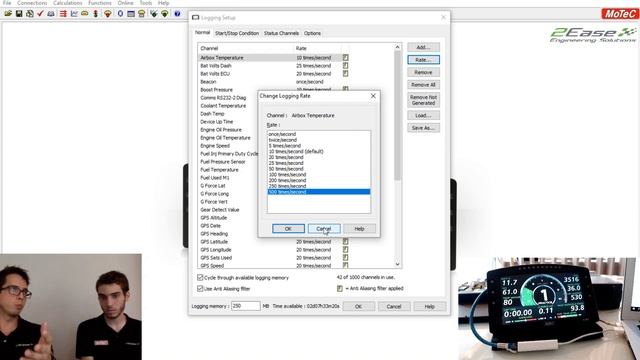Click the Rate... button
Screen dimensions: 640x360
[x=423, y=60]
